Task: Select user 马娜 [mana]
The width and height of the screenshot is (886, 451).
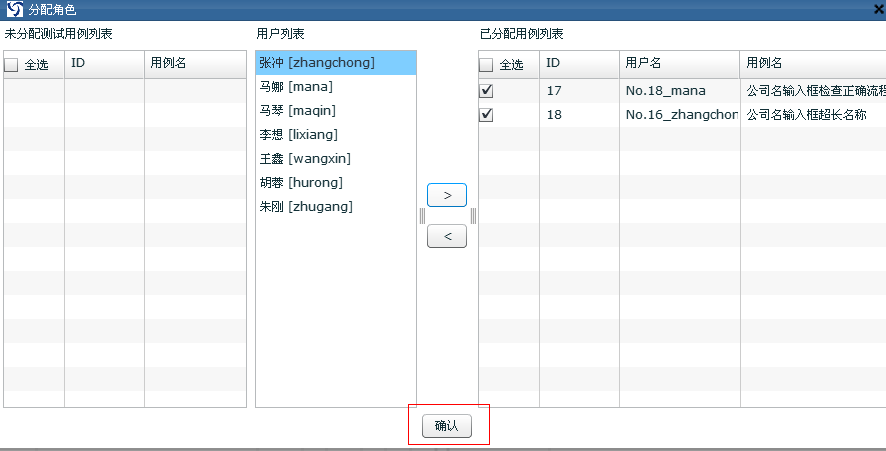Action: click(296, 87)
